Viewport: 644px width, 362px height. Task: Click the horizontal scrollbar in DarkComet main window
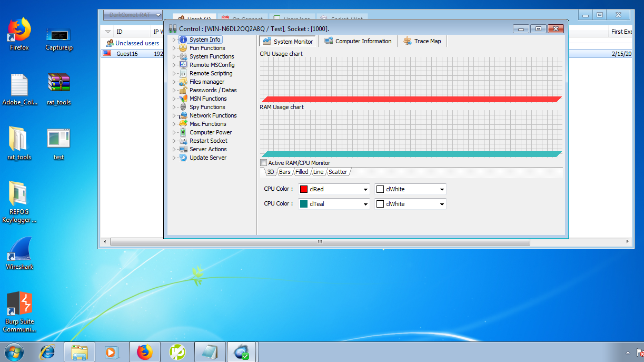tap(319, 242)
